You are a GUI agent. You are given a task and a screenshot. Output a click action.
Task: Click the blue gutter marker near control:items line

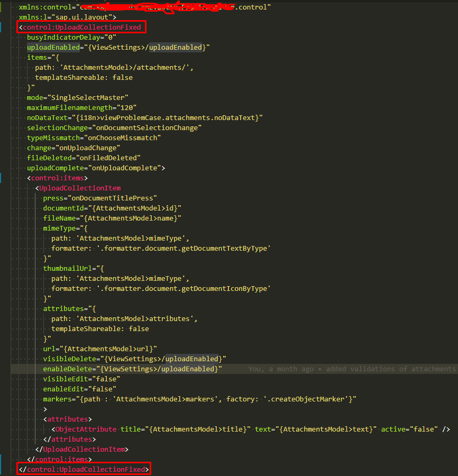tap(2, 178)
